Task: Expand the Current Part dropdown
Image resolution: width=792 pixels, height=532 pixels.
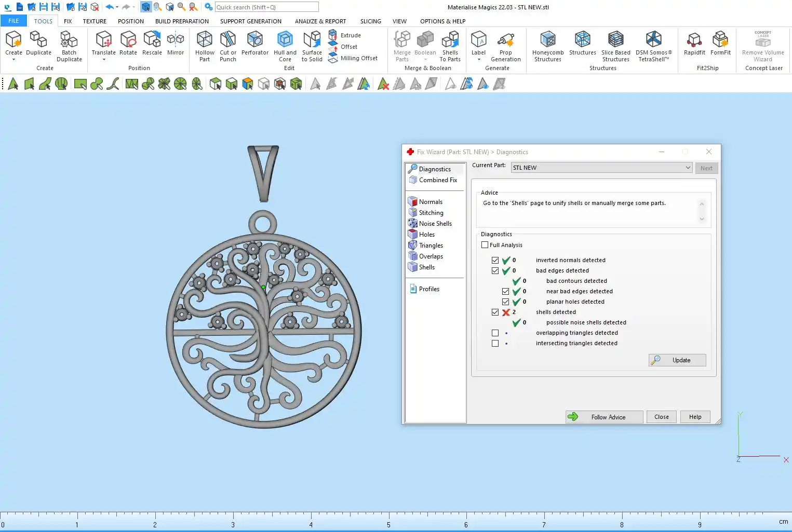Action: pyautogui.click(x=688, y=168)
